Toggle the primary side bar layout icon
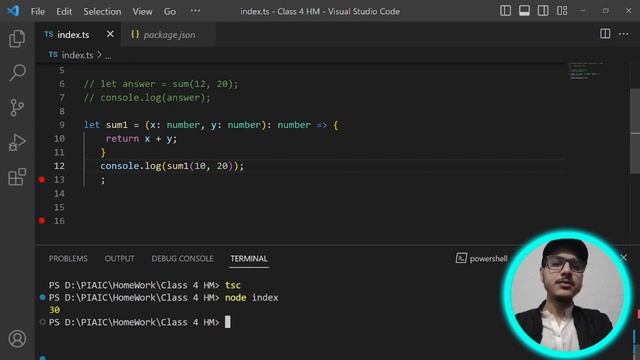640x360 pixels. pyautogui.click(x=505, y=11)
